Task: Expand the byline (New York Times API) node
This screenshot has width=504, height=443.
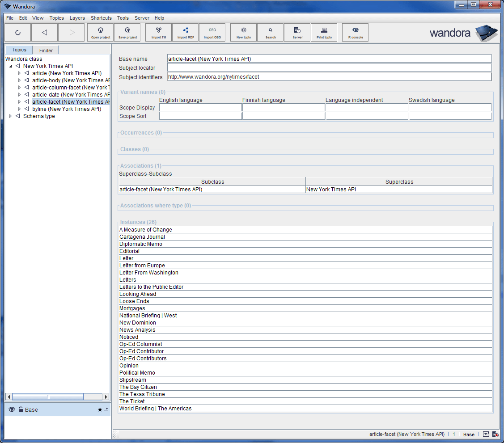Action: click(x=19, y=109)
